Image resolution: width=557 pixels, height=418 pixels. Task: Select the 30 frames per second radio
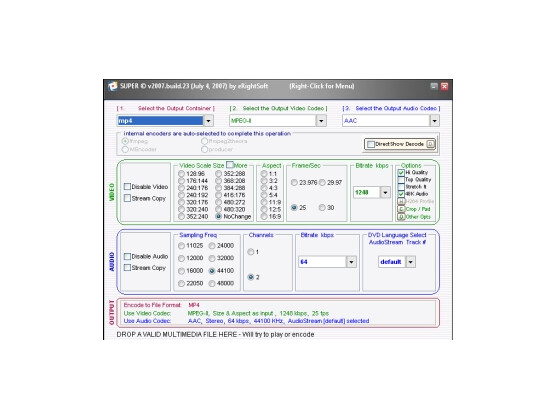click(322, 207)
